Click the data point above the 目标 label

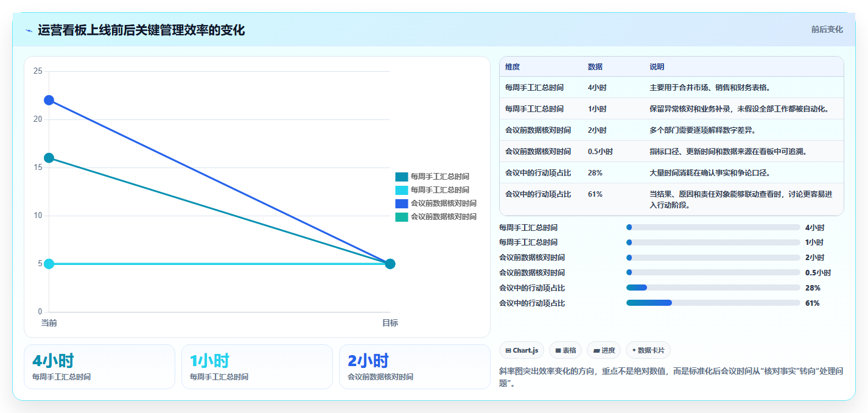click(390, 264)
